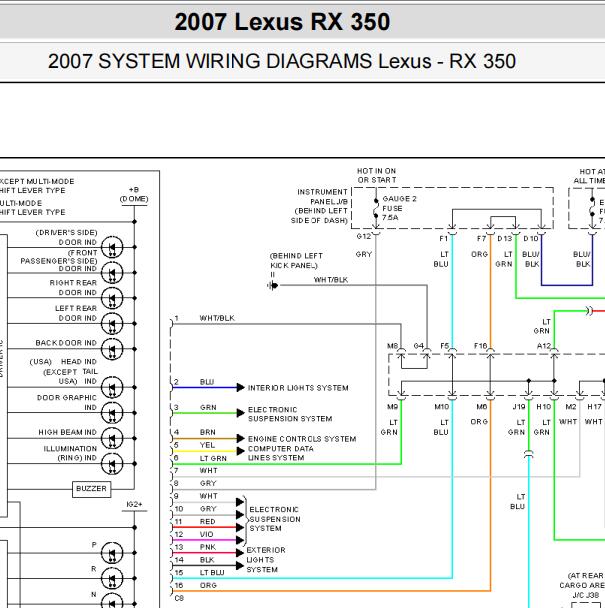Screen dimensions: 605x608
Task: Click connector label M2
Action: tap(571, 407)
